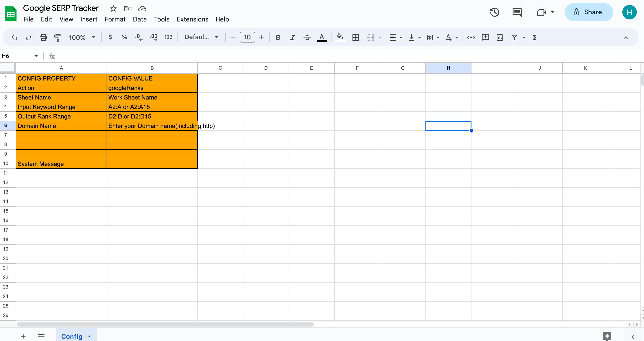Open version history clock icon
Viewport: 644px width, 341px height.
[x=495, y=12]
